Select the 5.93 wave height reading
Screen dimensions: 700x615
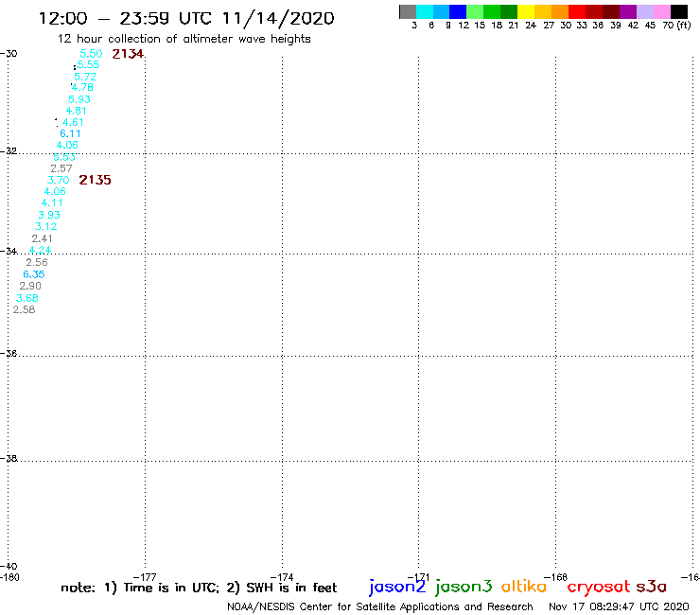pyautogui.click(x=79, y=99)
